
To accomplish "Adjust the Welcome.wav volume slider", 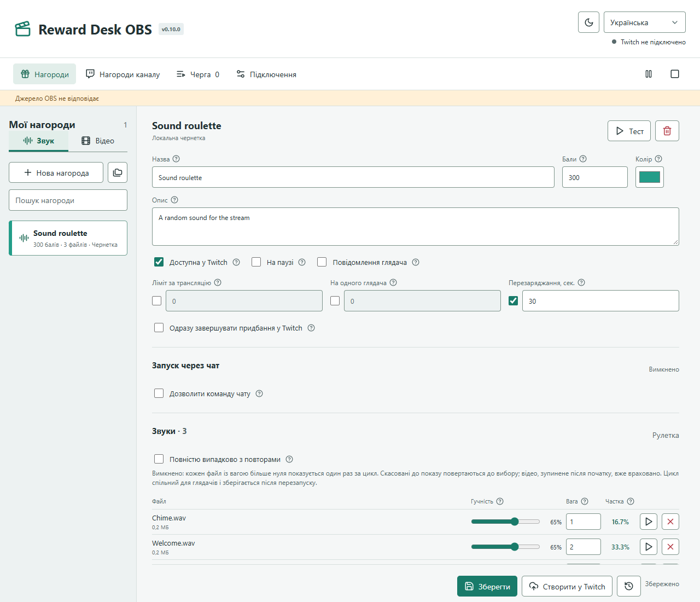I will [x=505, y=547].
